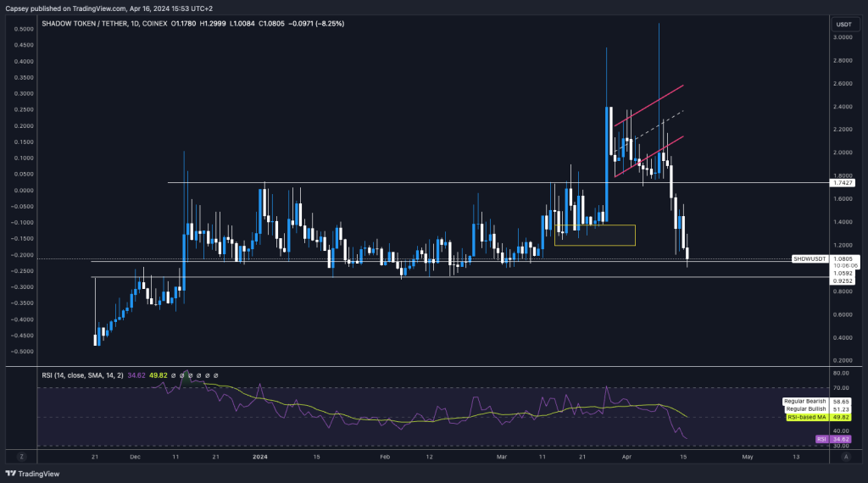Click the RSI indicator legend title
868x483 pixels.
click(x=82, y=375)
